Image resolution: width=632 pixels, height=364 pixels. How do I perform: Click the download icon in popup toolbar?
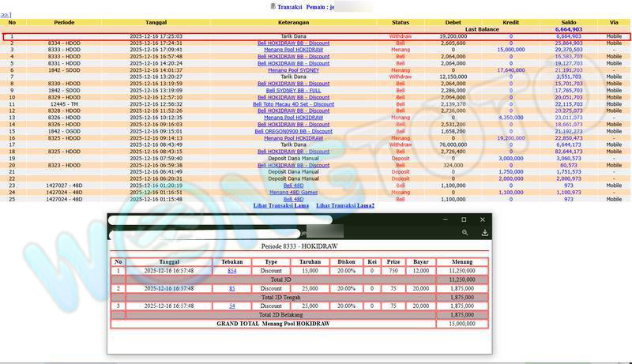coord(484,233)
